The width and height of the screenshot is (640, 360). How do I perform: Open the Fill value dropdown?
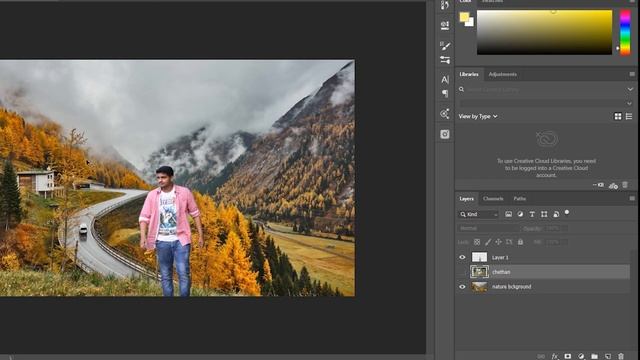[x=556, y=242]
